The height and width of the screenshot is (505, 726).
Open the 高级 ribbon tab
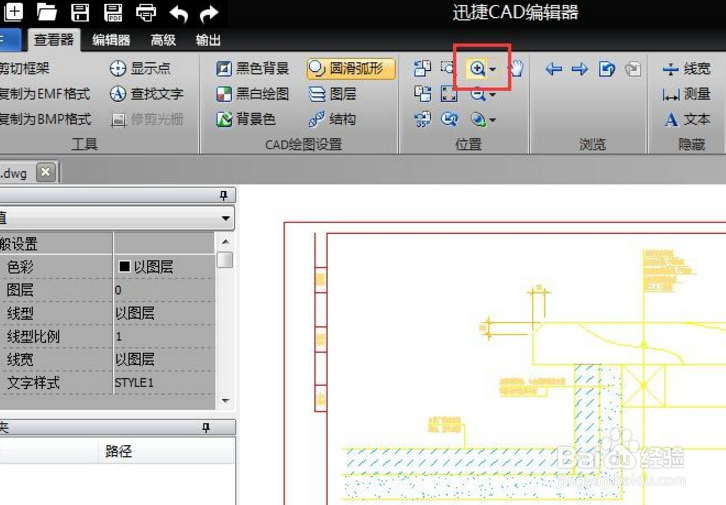pos(163,40)
